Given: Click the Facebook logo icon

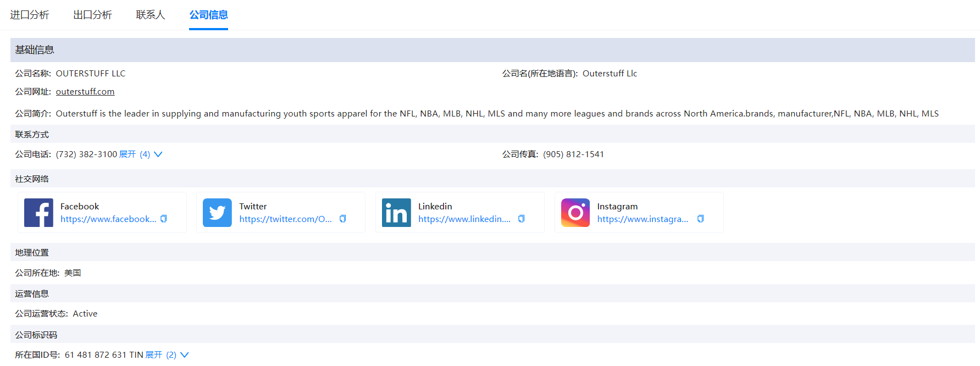Looking at the screenshot, I should (x=38, y=213).
